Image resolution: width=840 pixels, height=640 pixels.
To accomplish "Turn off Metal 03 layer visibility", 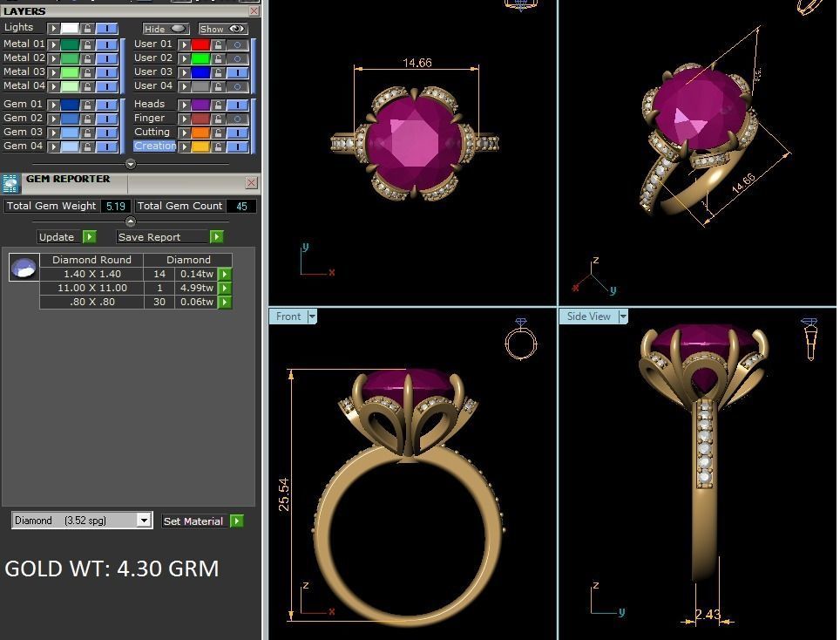I will pyautogui.click(x=106, y=72).
